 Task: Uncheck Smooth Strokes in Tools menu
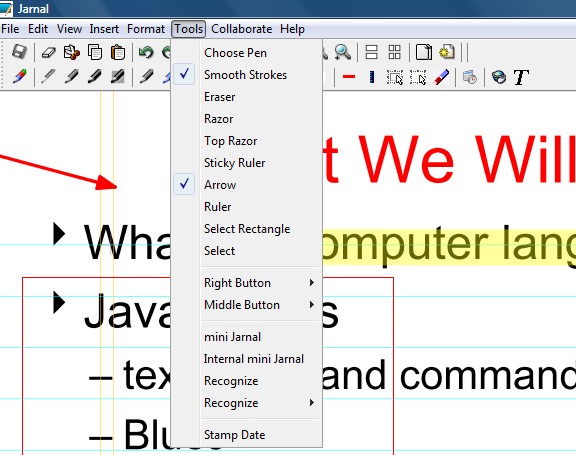pos(245,75)
